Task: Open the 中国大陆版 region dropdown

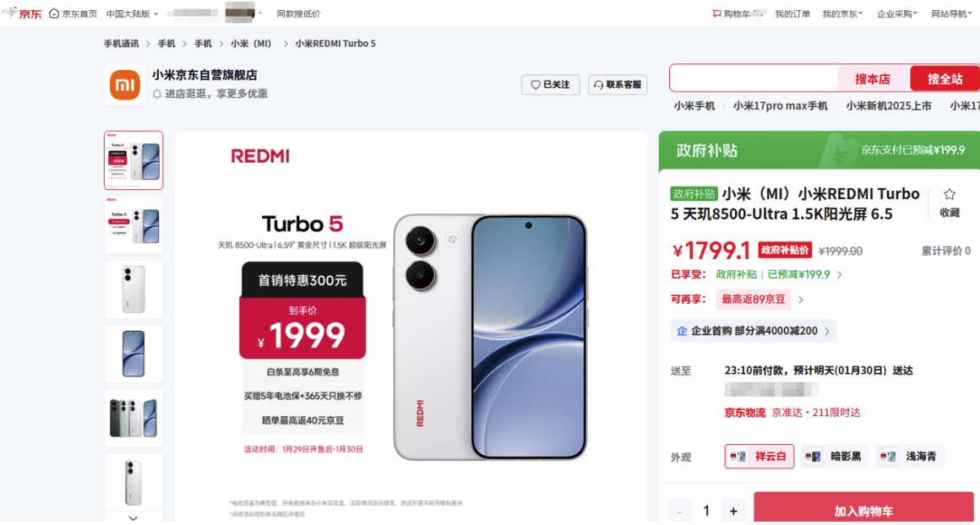Action: click(x=132, y=14)
